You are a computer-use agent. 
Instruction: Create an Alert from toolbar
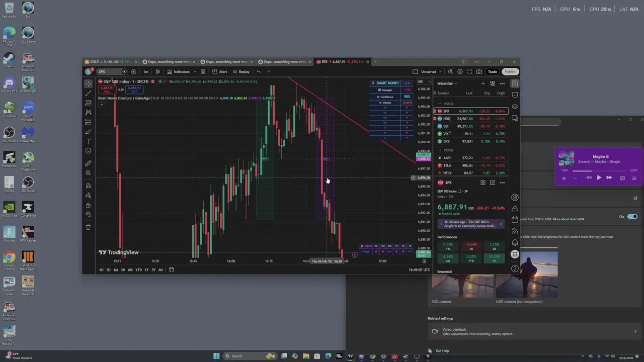tap(220, 71)
